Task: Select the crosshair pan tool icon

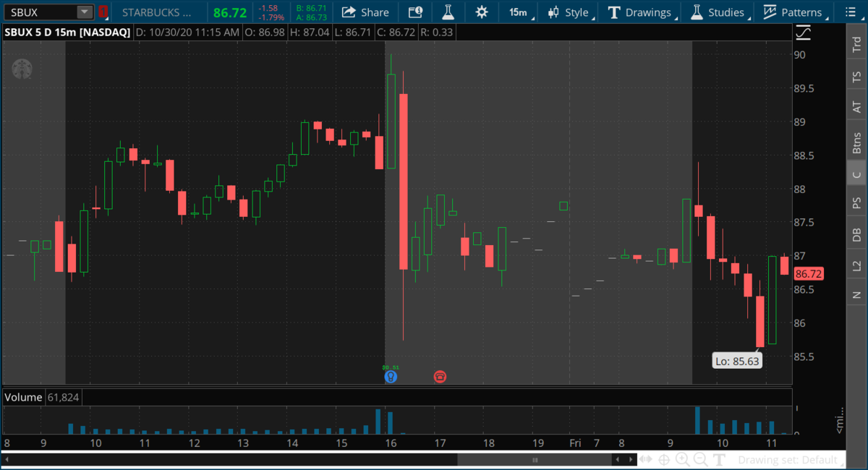Action: click(664, 459)
